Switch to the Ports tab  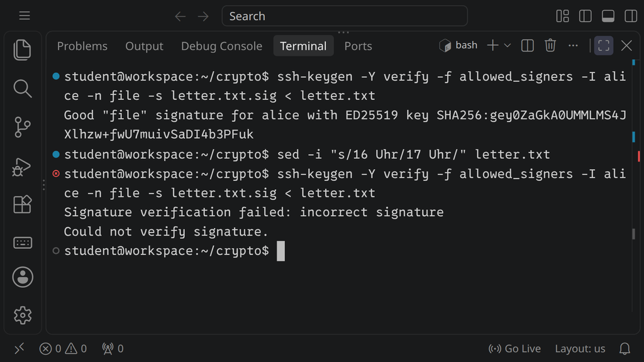358,46
